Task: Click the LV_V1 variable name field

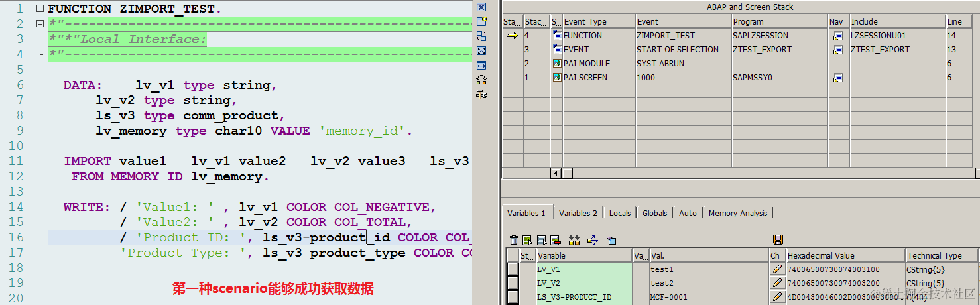Action: [x=583, y=269]
